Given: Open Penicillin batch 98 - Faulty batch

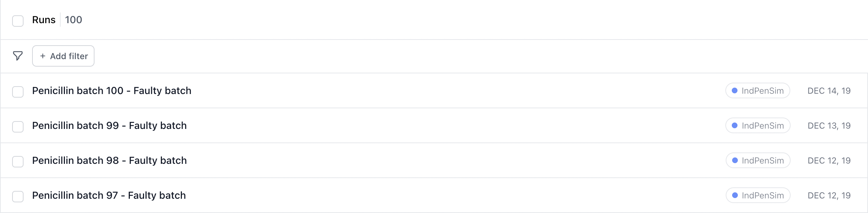Looking at the screenshot, I should pos(109,161).
